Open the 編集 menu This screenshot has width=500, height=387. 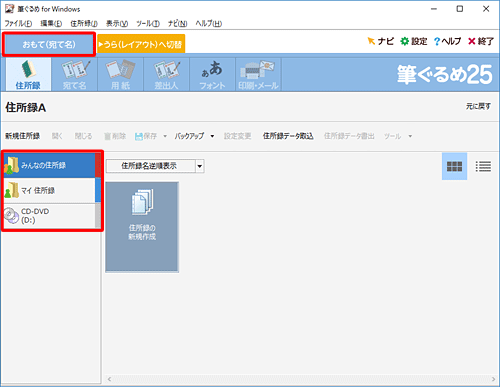pos(51,23)
